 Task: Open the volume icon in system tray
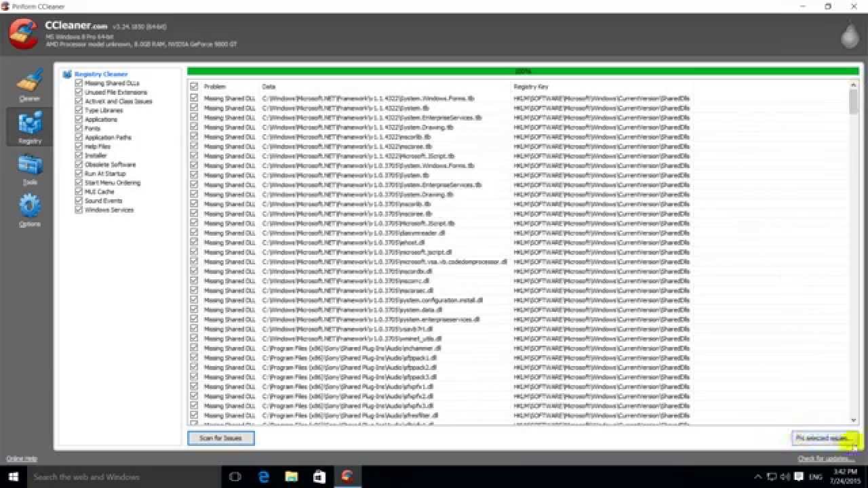783,477
